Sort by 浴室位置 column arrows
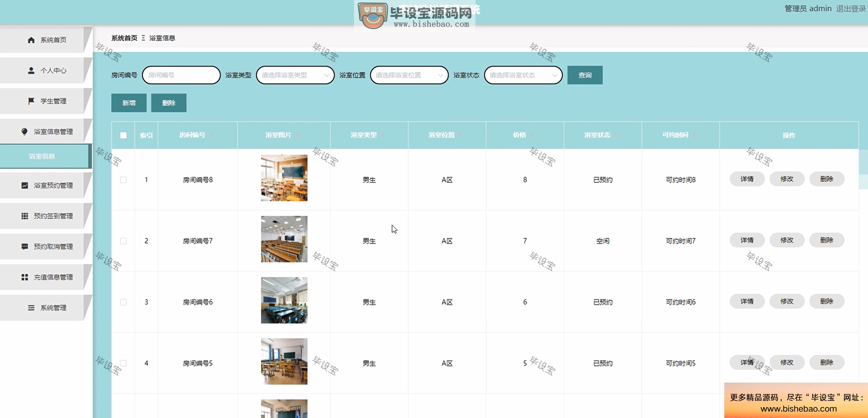Image resolution: width=868 pixels, height=418 pixels. [x=460, y=135]
